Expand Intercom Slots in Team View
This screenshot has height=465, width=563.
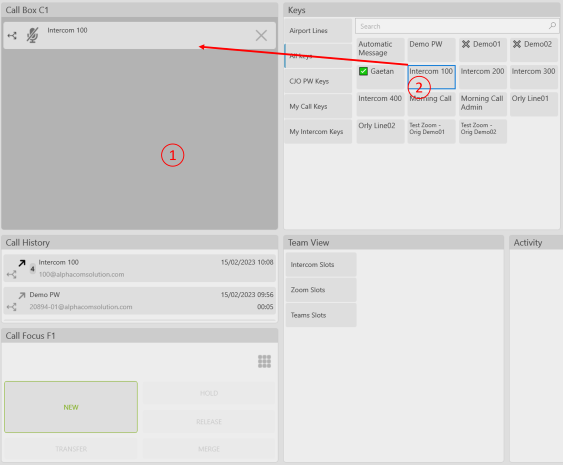[x=321, y=265]
